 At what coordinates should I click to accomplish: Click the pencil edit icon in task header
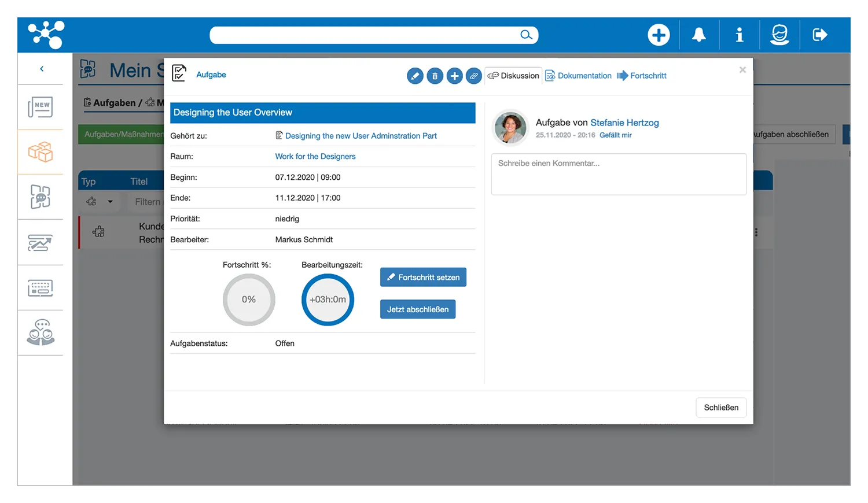[x=415, y=76]
